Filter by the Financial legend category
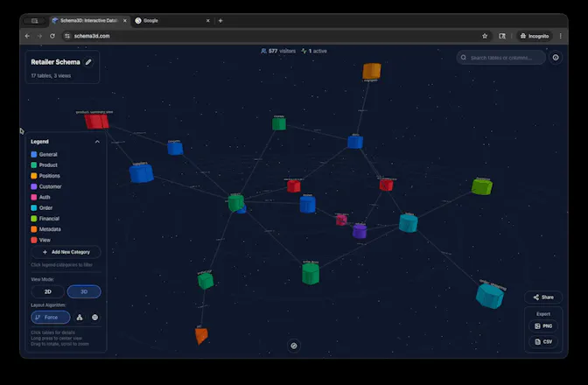This screenshot has height=385, width=588. pos(45,219)
